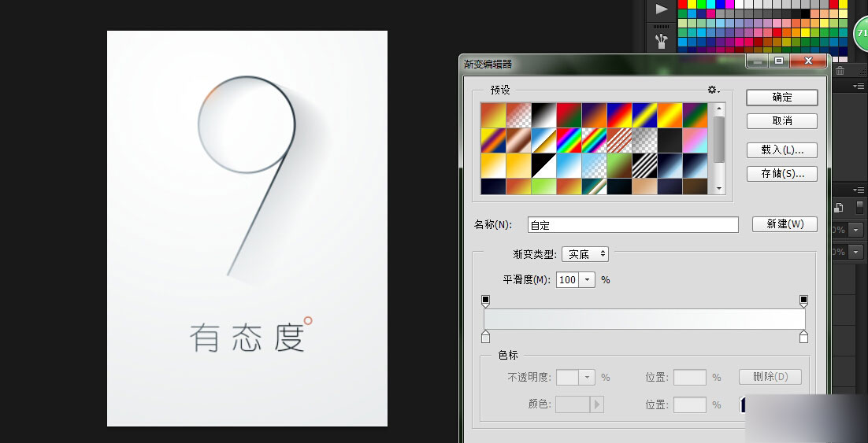Select the left color stop below gradient
Viewport: 868px width, 443px height.
(x=485, y=336)
